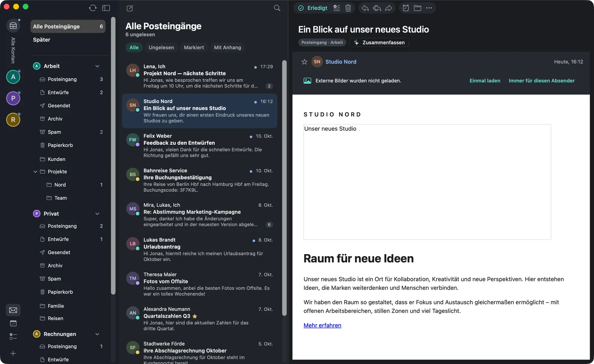Open the all accounts inbox icon
The image size is (594, 364).
[13, 26]
